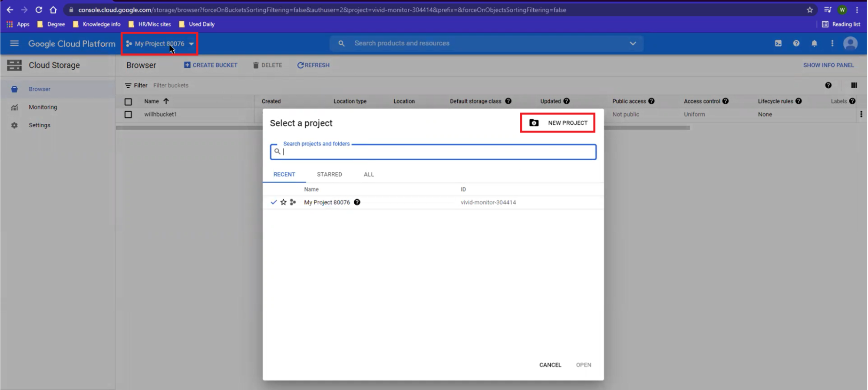Open the willhbucket1 bucket
The width and height of the screenshot is (868, 390).
pos(161,115)
